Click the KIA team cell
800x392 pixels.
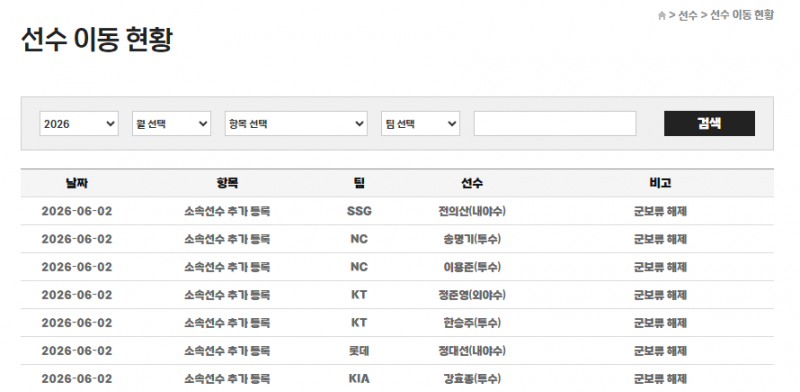pyautogui.click(x=359, y=379)
